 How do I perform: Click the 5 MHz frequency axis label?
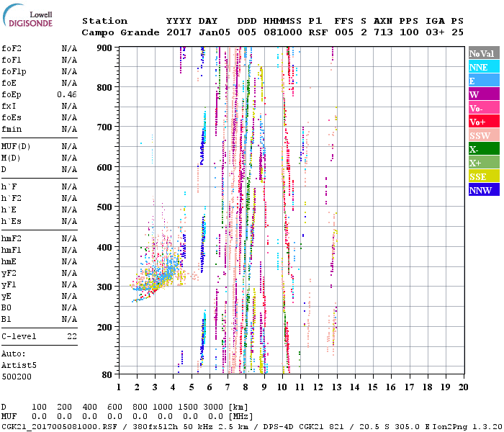192,387
